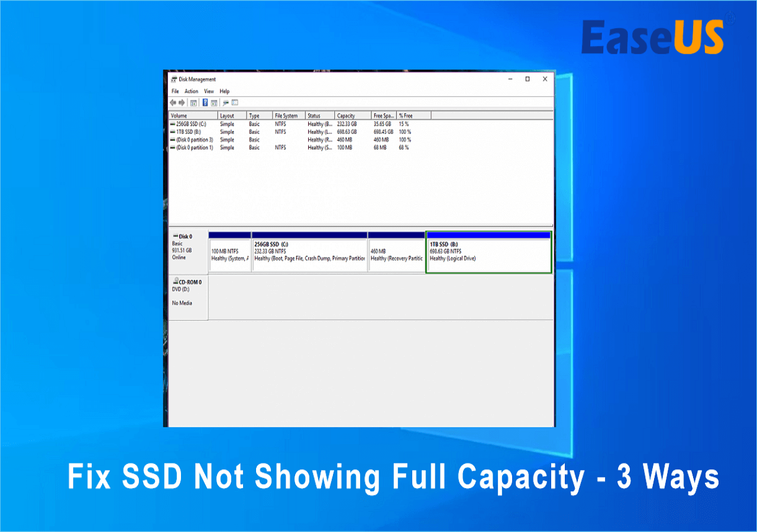
Task: Click the icon beside (Disk 0 partition 3)
Action: [173, 140]
